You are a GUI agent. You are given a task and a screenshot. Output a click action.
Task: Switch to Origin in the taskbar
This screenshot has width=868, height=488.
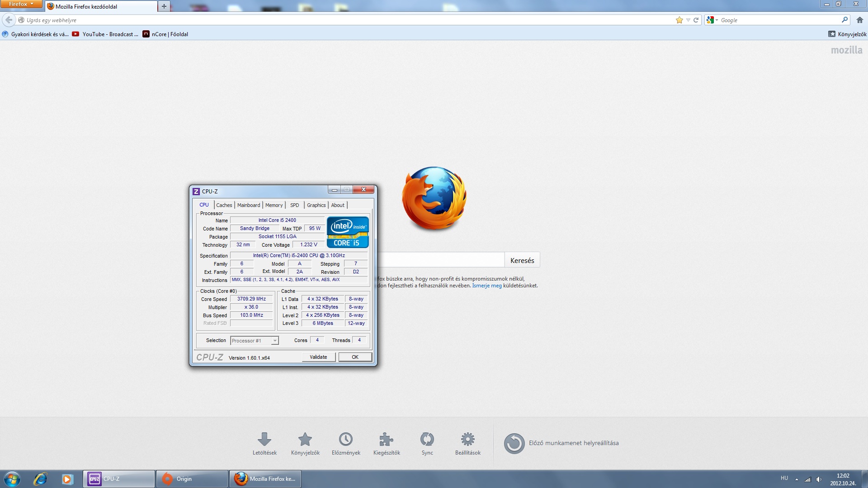coord(192,479)
